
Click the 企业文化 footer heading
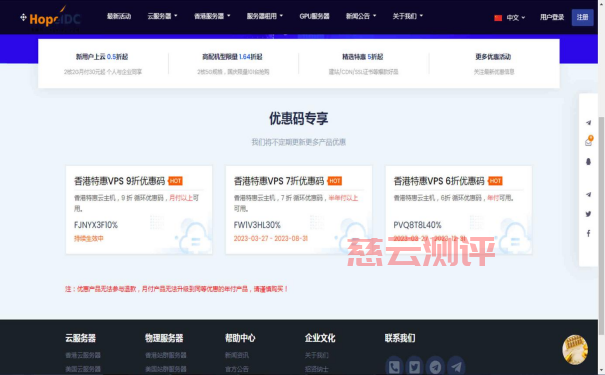[x=320, y=338]
